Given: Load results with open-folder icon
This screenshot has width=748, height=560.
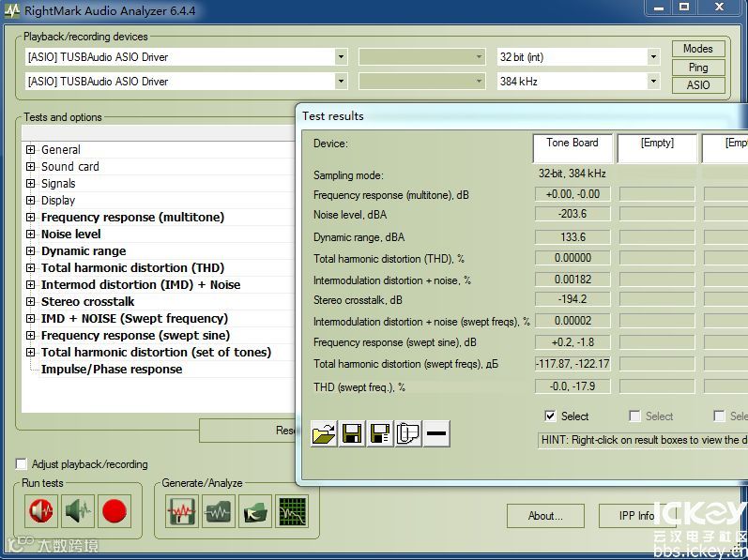Looking at the screenshot, I should 324,433.
